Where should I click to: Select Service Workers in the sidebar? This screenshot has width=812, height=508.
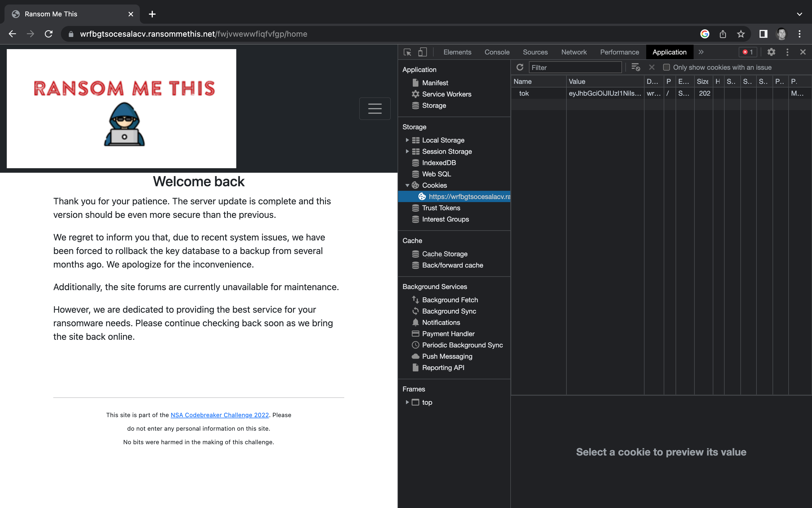point(447,94)
